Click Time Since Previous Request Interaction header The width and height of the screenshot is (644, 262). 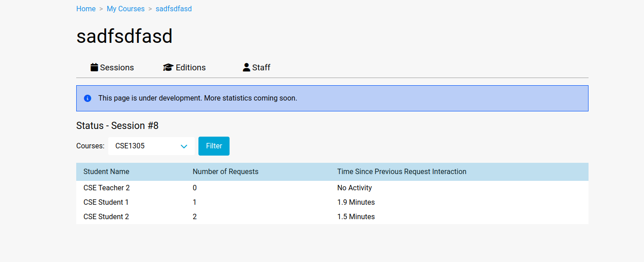[x=402, y=172]
